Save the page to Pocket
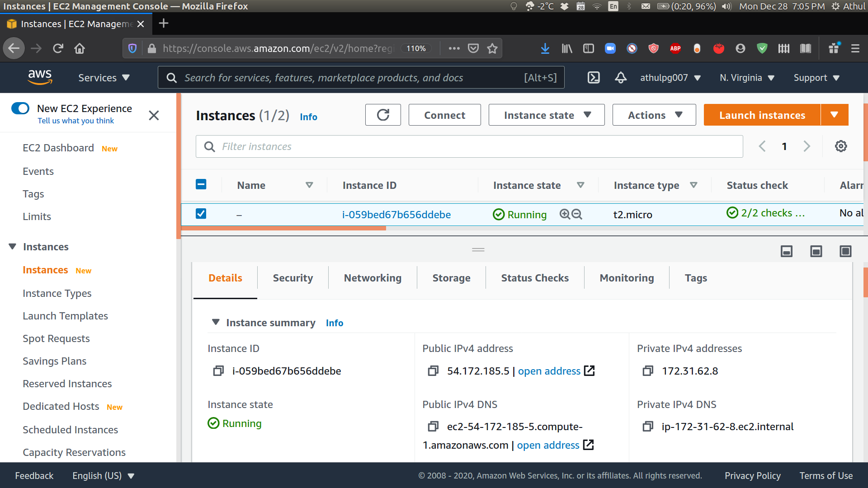Image resolution: width=868 pixels, height=488 pixels. [473, 48]
